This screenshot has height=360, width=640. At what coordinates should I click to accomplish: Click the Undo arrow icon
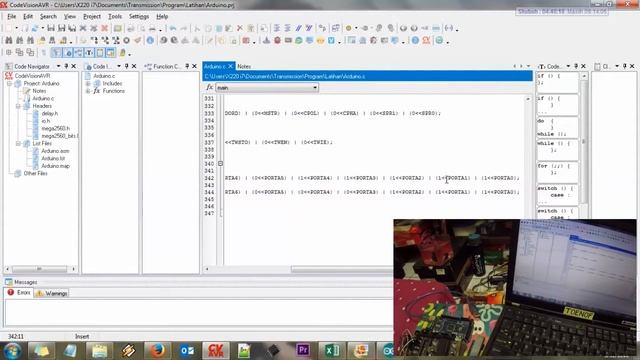tap(173, 28)
